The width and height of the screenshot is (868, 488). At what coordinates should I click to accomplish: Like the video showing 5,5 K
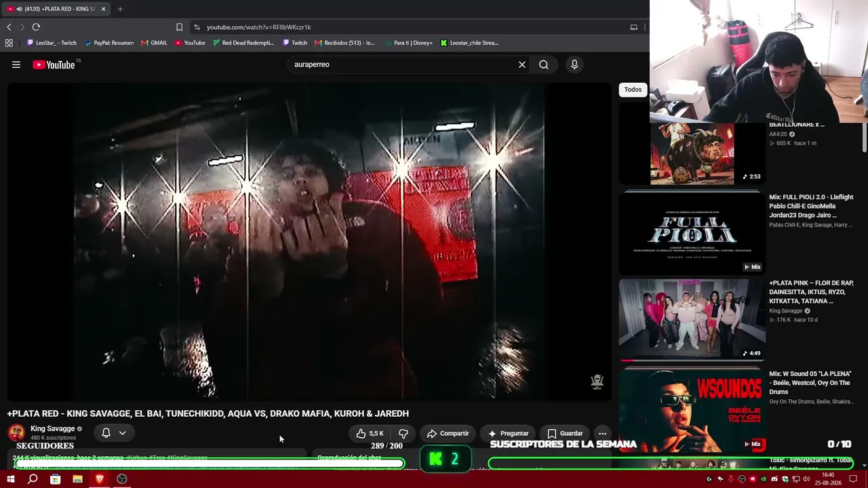point(370,433)
